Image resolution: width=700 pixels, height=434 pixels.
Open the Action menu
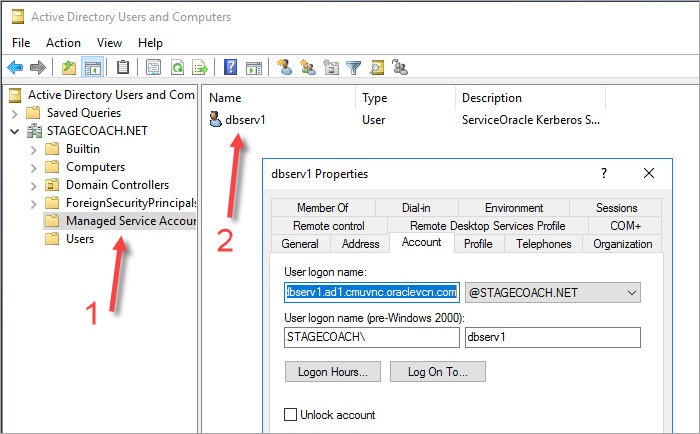[63, 43]
